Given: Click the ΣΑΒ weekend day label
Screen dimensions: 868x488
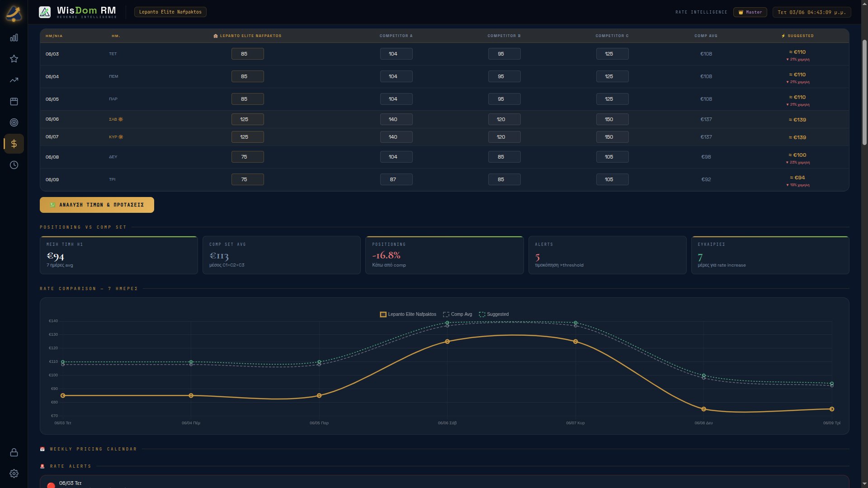Looking at the screenshot, I should [x=116, y=119].
